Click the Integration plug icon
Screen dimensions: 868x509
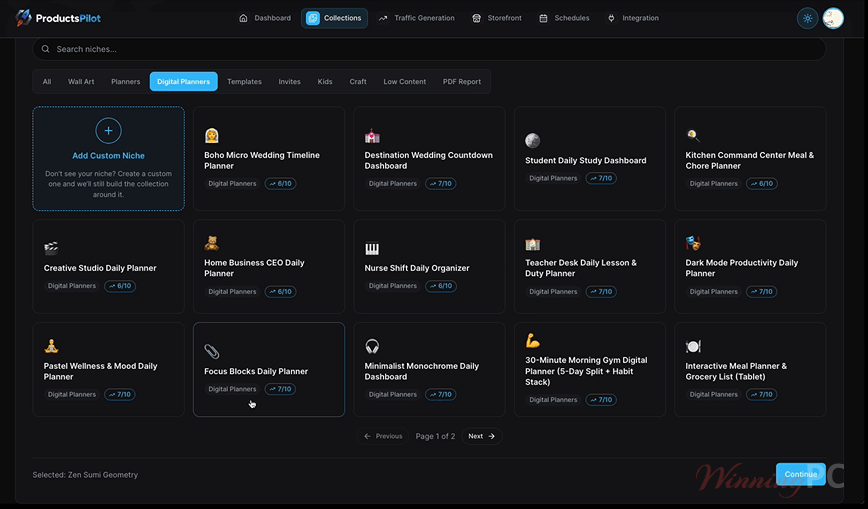[611, 18]
